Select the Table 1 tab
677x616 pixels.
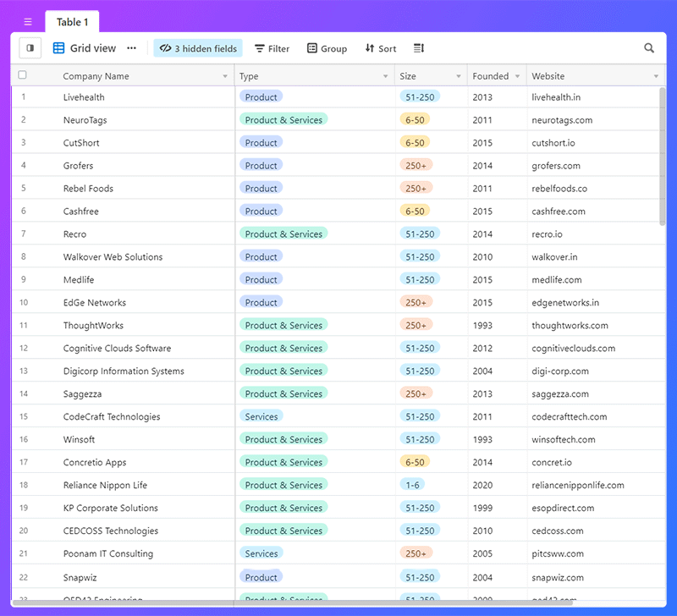coord(72,22)
